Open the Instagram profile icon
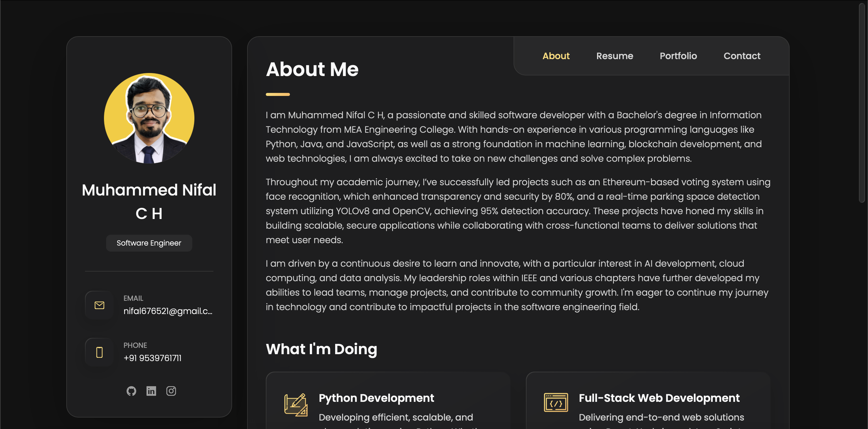 [171, 391]
